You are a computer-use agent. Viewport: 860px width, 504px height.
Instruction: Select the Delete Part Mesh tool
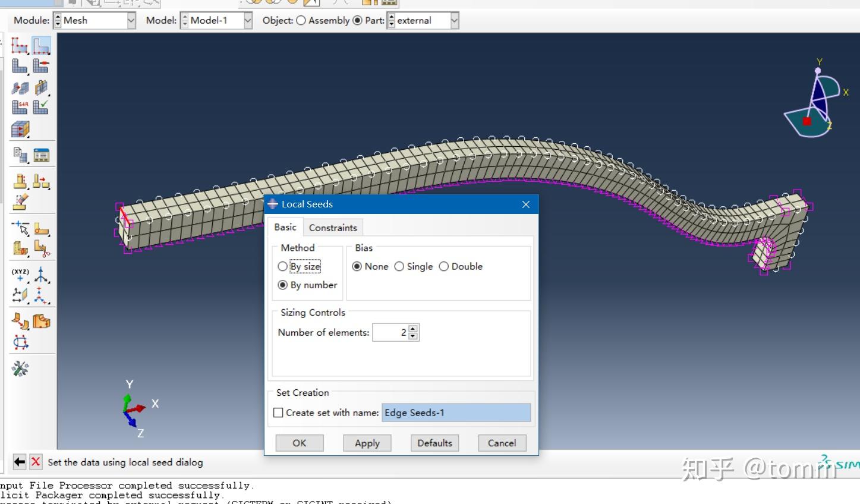coord(41,66)
